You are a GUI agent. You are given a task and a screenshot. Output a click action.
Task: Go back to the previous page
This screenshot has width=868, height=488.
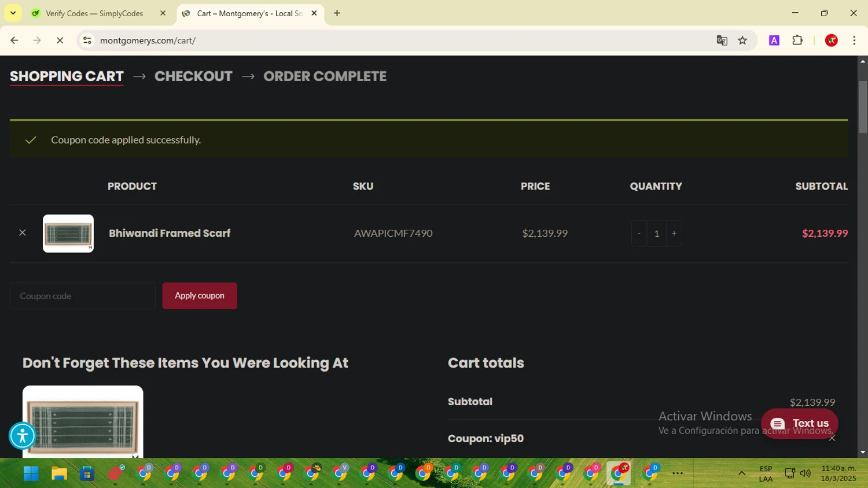[x=14, y=41]
